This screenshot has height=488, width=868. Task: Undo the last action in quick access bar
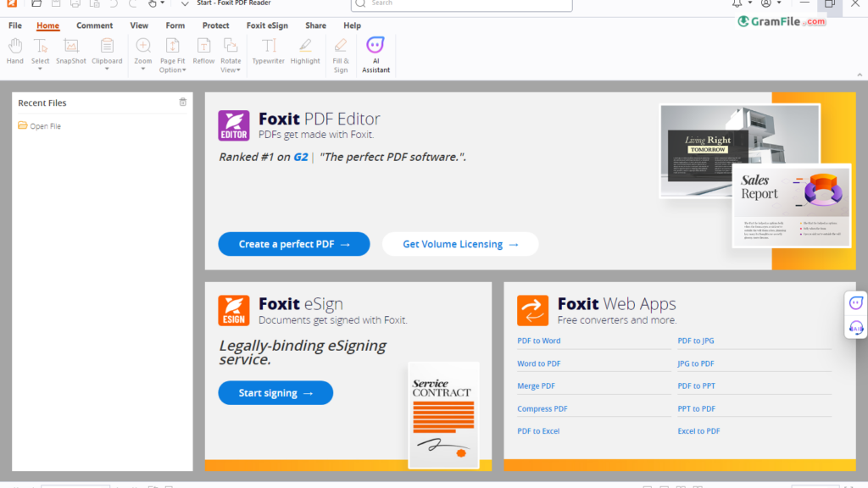(x=114, y=3)
